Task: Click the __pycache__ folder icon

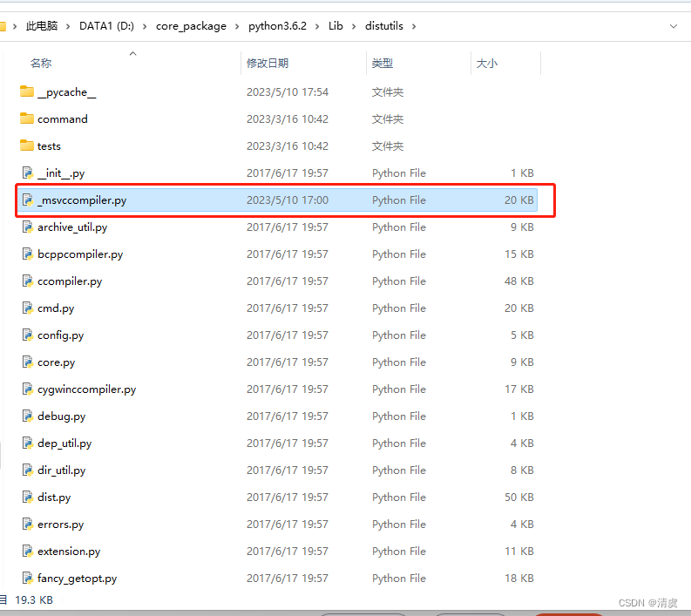Action: [26, 91]
